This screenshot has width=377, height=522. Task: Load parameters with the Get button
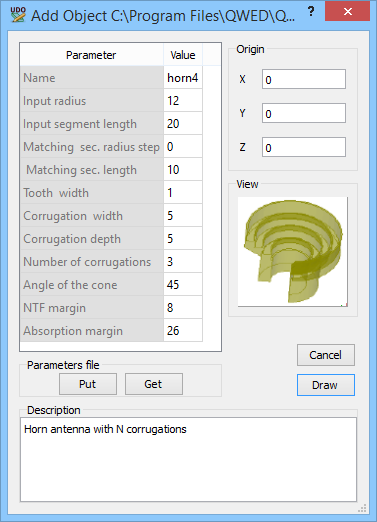[154, 384]
